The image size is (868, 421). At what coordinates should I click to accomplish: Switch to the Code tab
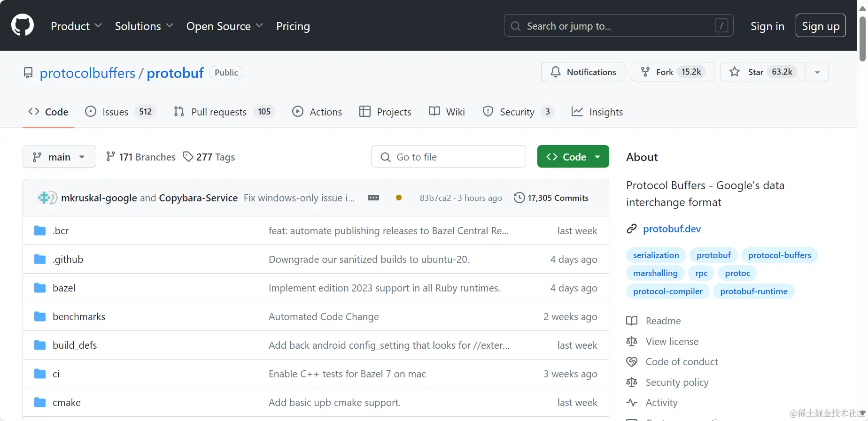coord(48,112)
